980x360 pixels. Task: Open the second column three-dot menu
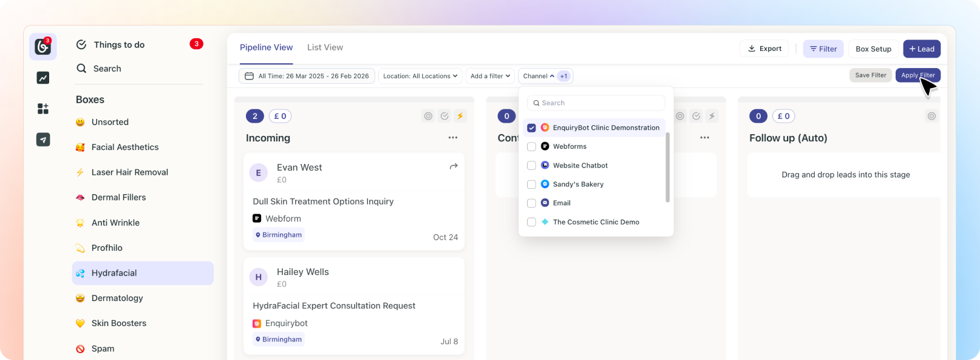tap(704, 138)
